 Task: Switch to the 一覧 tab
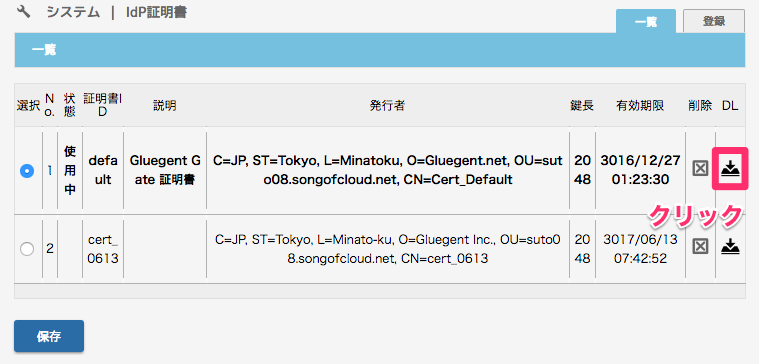tap(646, 21)
